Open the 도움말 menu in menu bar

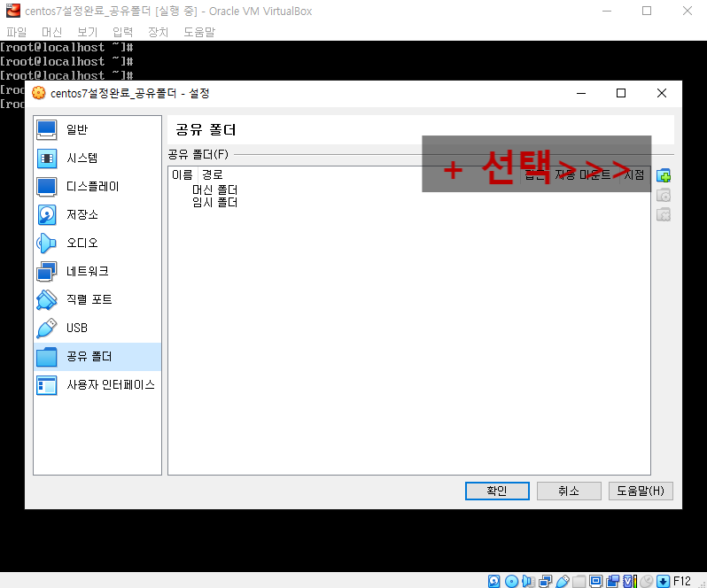click(199, 32)
